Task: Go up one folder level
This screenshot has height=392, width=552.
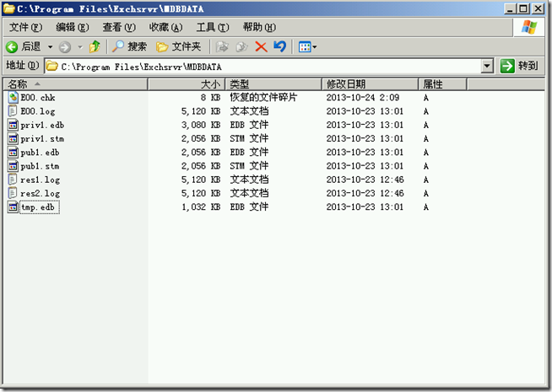Action: (95, 46)
